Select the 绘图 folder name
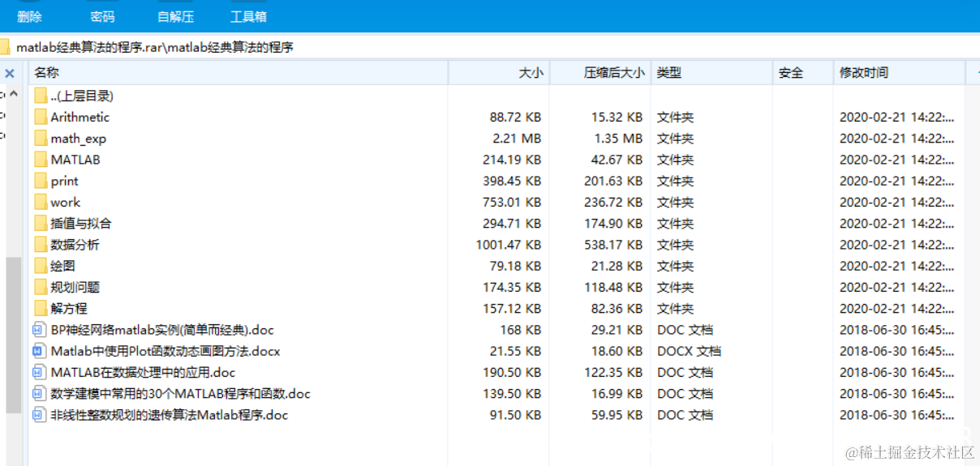 [62, 266]
